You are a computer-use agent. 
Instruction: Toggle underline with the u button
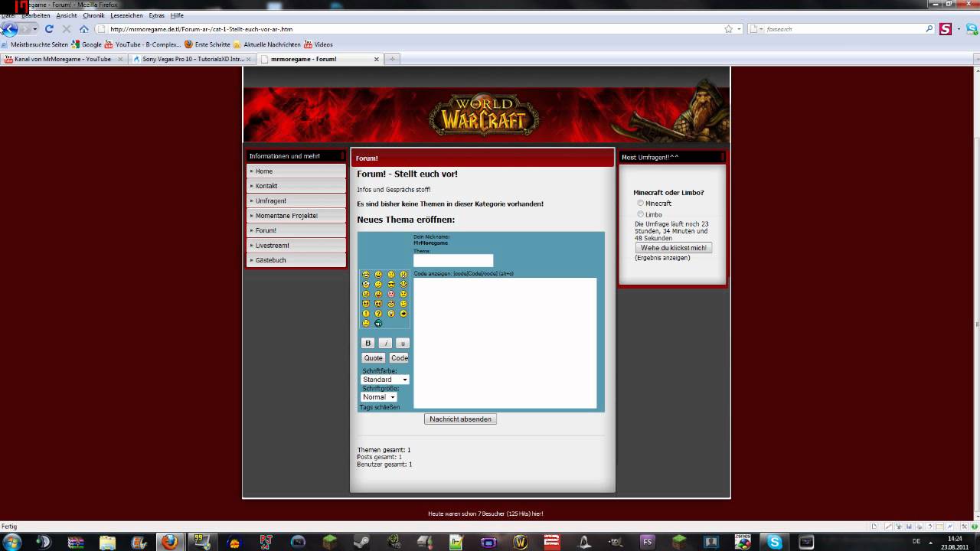coord(403,344)
